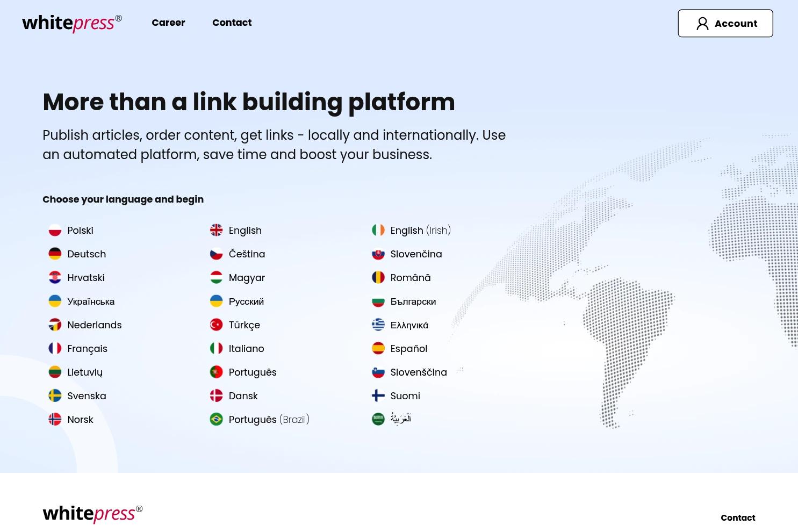
Task: Click the WhitePress logo in header
Action: (x=71, y=23)
